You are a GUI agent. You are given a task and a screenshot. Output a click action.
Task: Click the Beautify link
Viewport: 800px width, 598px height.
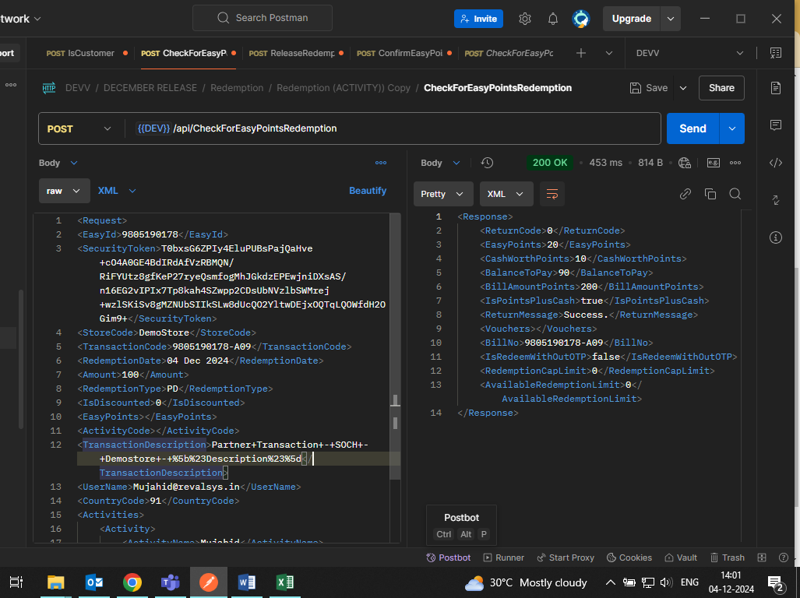[x=367, y=190]
